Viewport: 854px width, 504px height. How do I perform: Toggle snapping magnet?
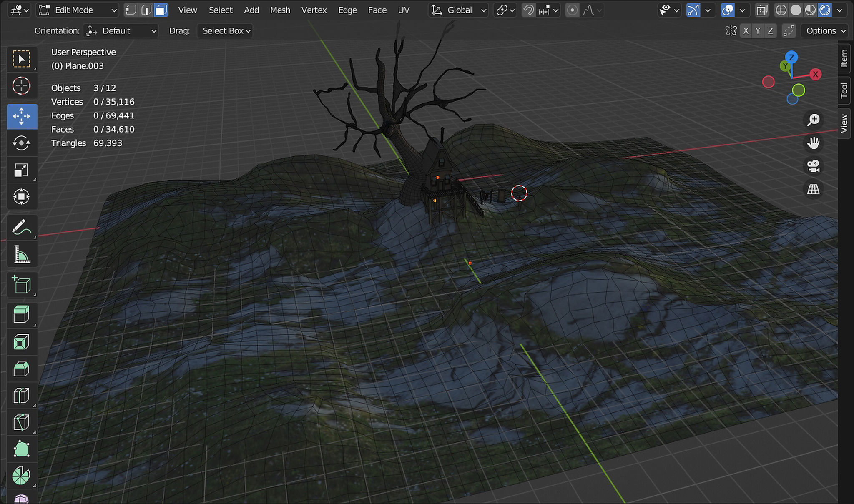[x=529, y=10]
